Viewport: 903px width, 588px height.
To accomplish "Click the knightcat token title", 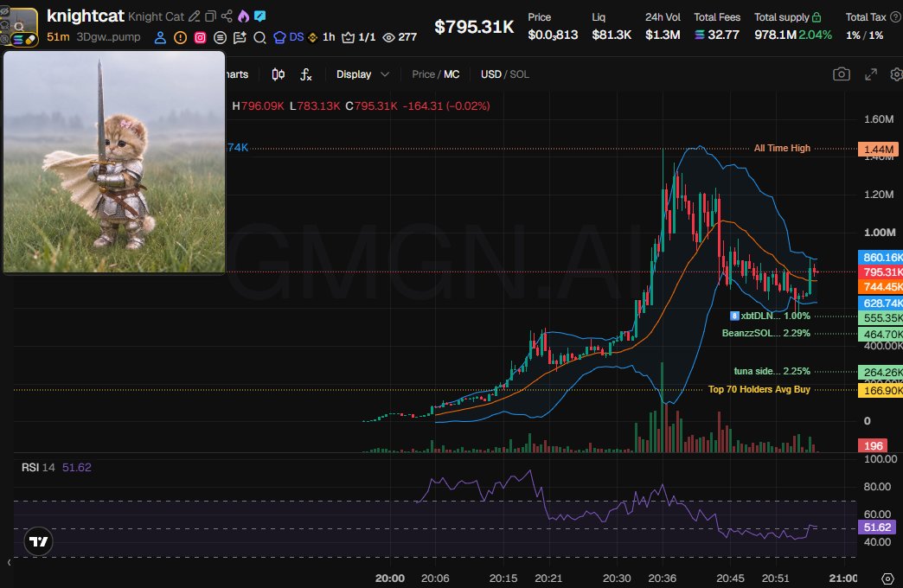I will 86,16.
